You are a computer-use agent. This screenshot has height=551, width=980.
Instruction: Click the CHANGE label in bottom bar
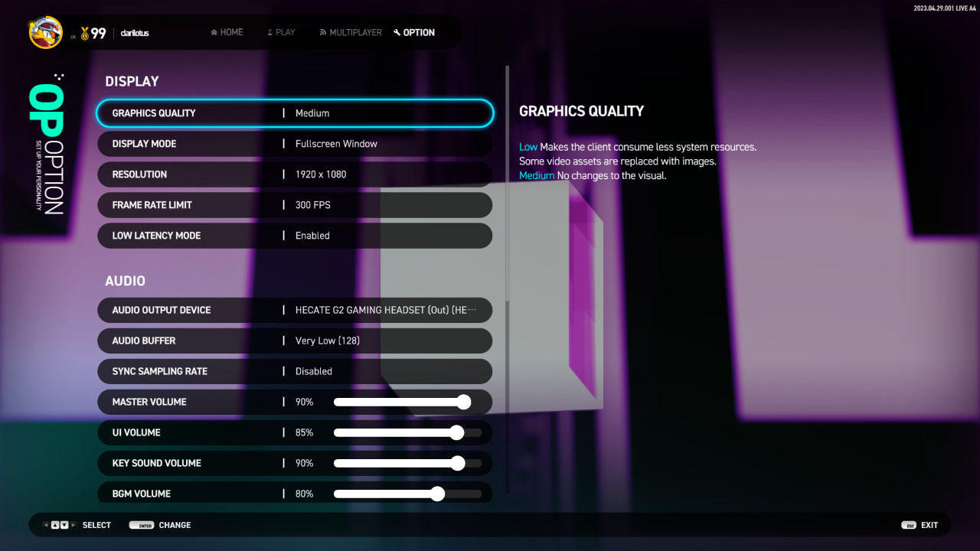coord(175,525)
